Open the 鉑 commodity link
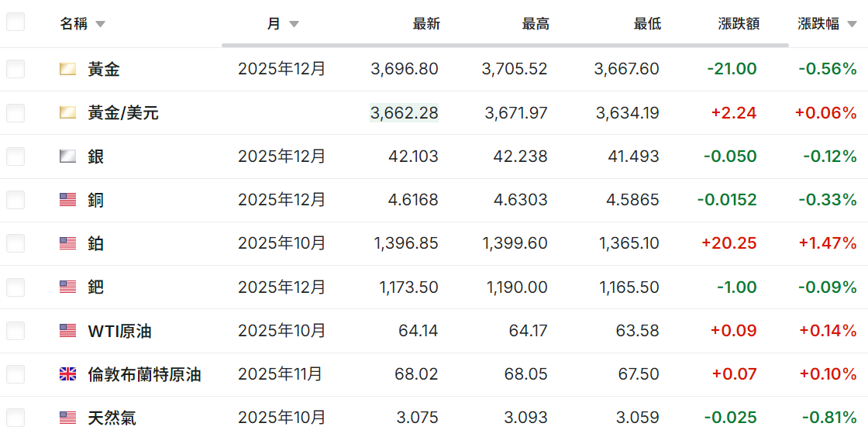Image resolution: width=868 pixels, height=437 pixels. point(96,243)
